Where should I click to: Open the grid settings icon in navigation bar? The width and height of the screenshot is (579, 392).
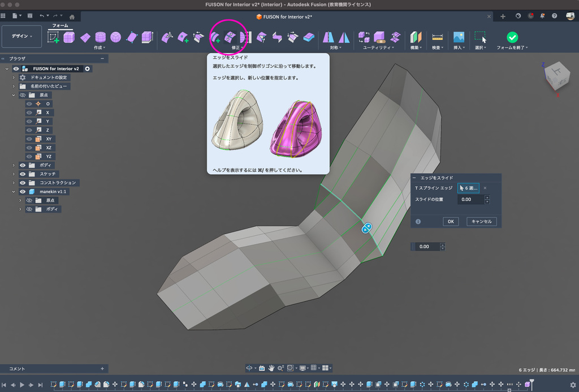click(x=314, y=368)
